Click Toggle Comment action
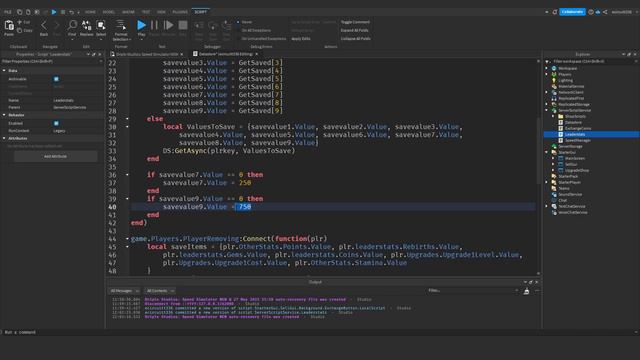This screenshot has height=360, width=640. [x=355, y=22]
